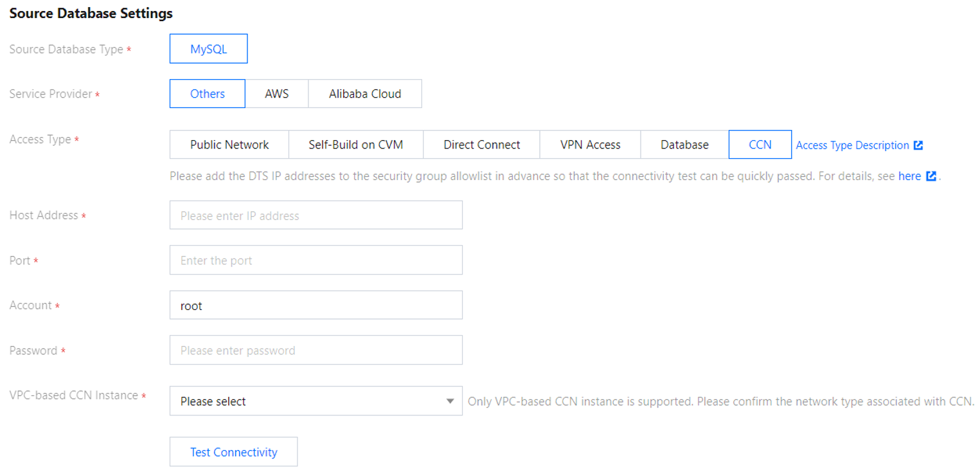980x472 pixels.
Task: Switch access type to Public Network
Action: coord(229,145)
